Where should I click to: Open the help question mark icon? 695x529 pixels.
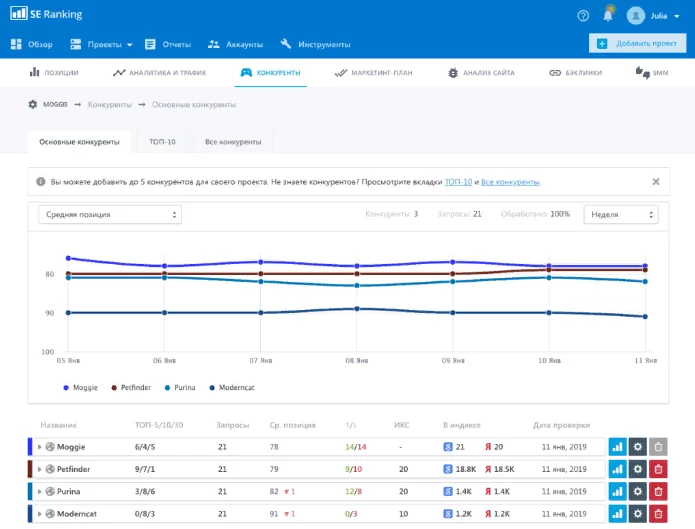click(x=583, y=16)
